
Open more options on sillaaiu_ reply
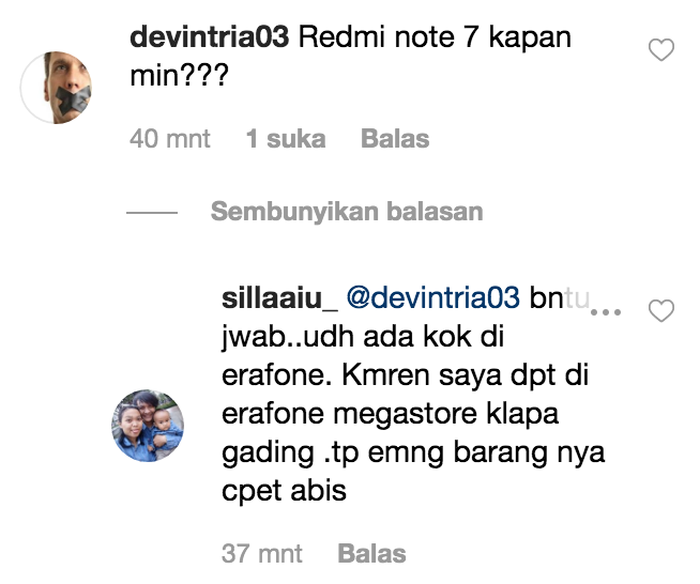click(605, 313)
